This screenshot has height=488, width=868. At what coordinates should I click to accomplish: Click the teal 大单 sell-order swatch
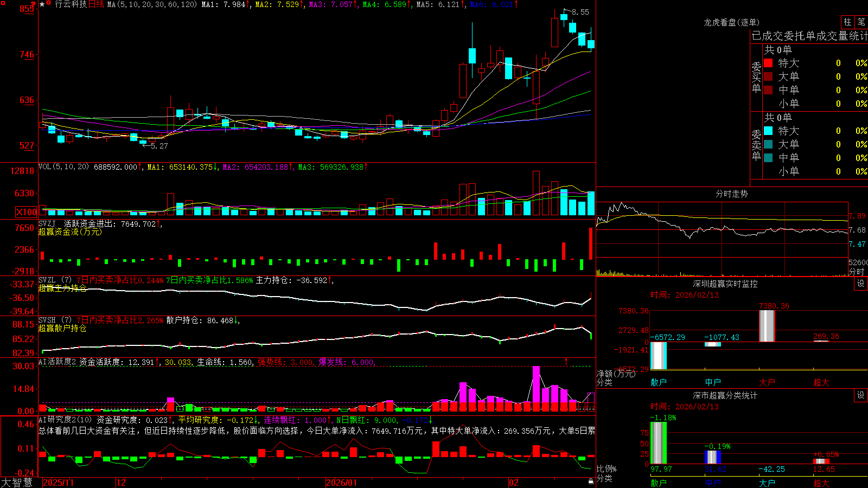[768, 144]
